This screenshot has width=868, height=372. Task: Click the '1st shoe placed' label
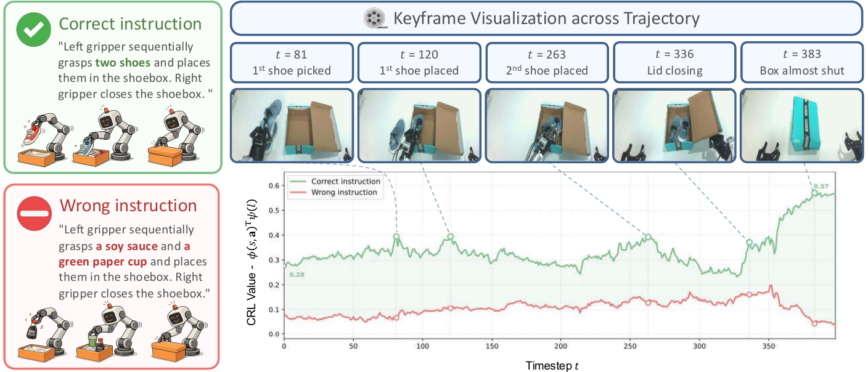419,70
